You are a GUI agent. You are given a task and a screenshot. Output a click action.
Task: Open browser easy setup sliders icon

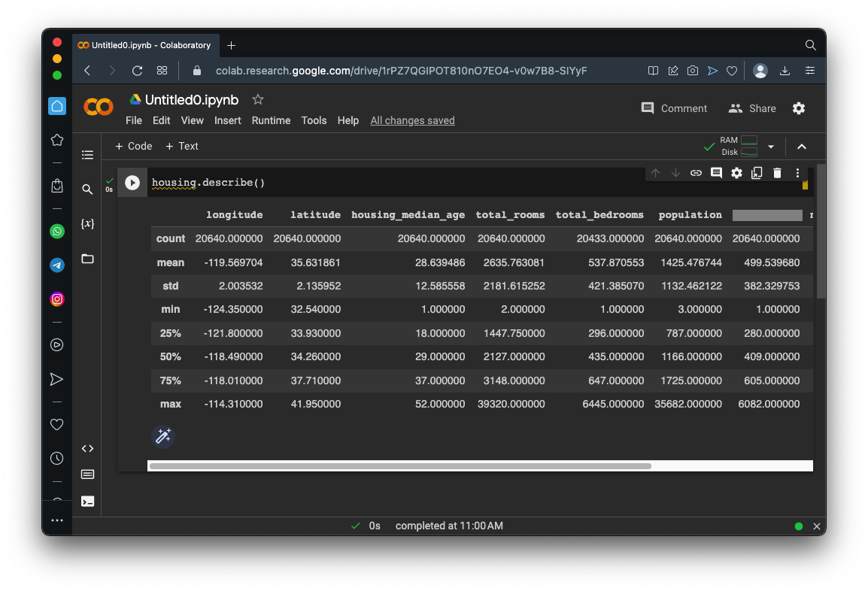(810, 71)
